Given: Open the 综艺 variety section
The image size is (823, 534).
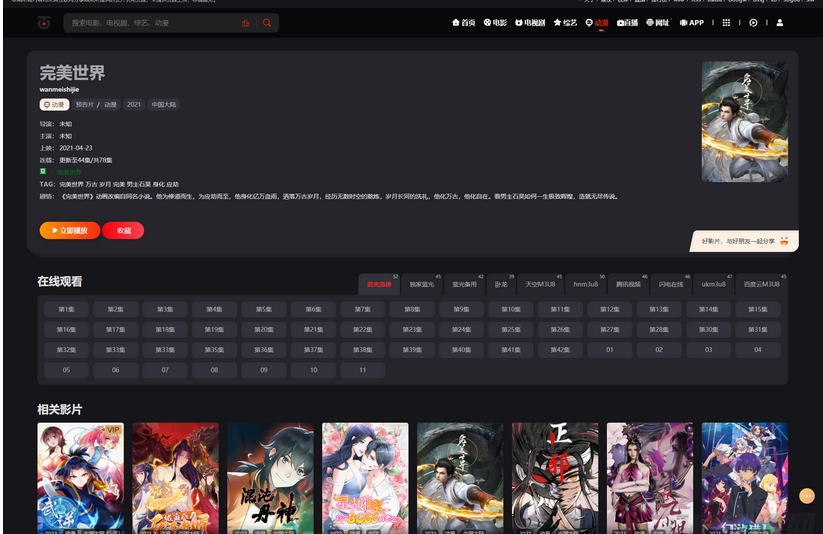Looking at the screenshot, I should (565, 23).
